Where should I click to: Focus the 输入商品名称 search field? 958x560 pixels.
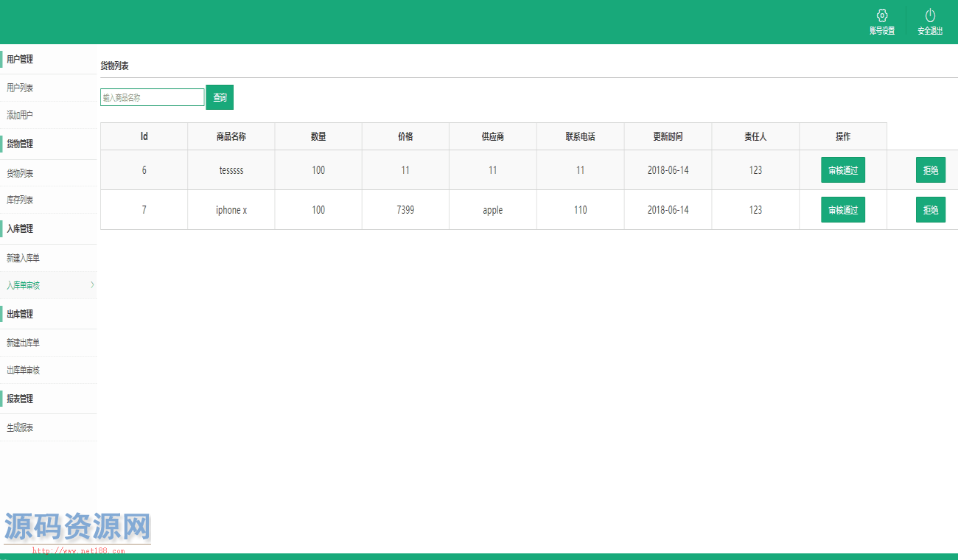153,97
